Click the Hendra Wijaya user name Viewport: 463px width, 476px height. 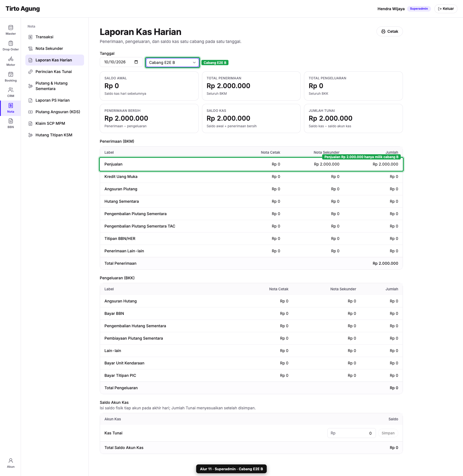(391, 9)
